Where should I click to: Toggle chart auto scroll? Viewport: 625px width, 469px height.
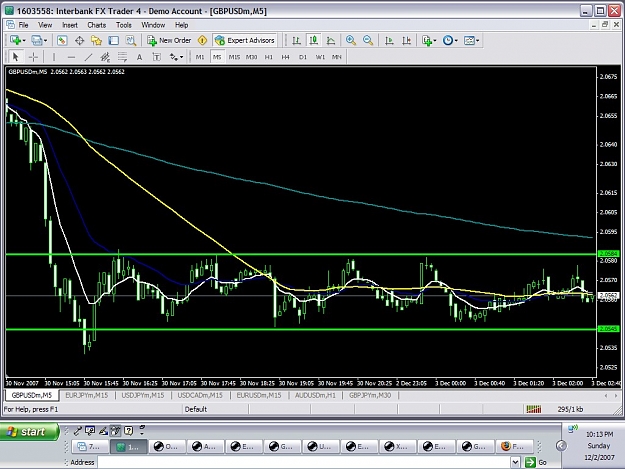click(x=389, y=40)
